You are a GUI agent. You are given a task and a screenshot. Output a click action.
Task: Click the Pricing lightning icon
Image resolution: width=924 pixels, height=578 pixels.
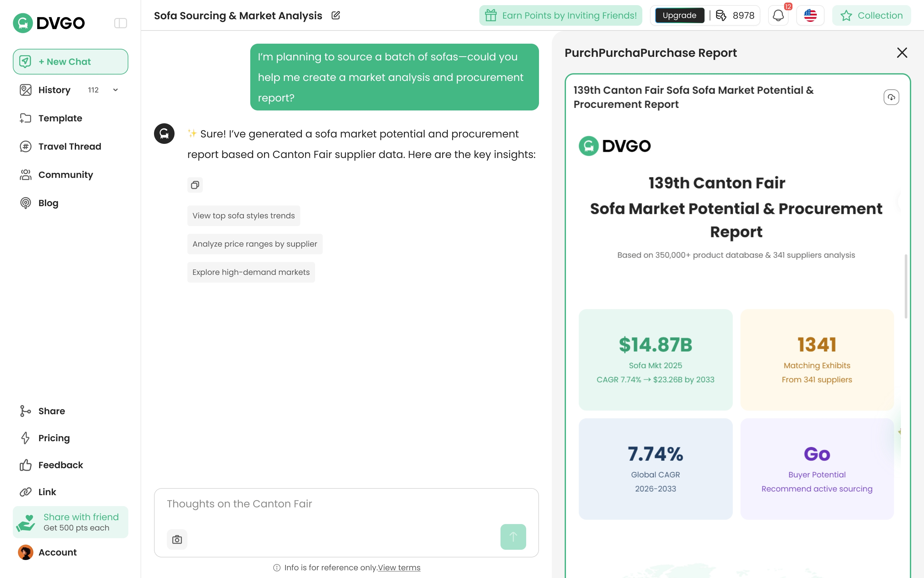26,438
